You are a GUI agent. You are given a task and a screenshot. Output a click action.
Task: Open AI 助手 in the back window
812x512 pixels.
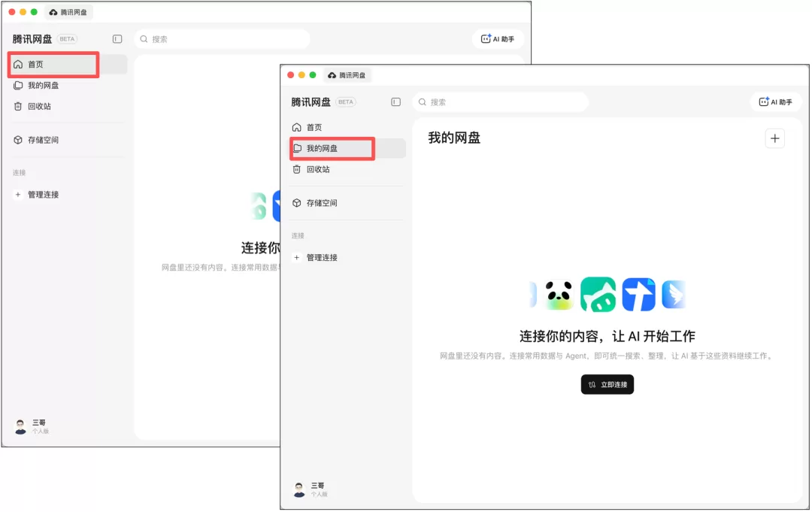498,39
